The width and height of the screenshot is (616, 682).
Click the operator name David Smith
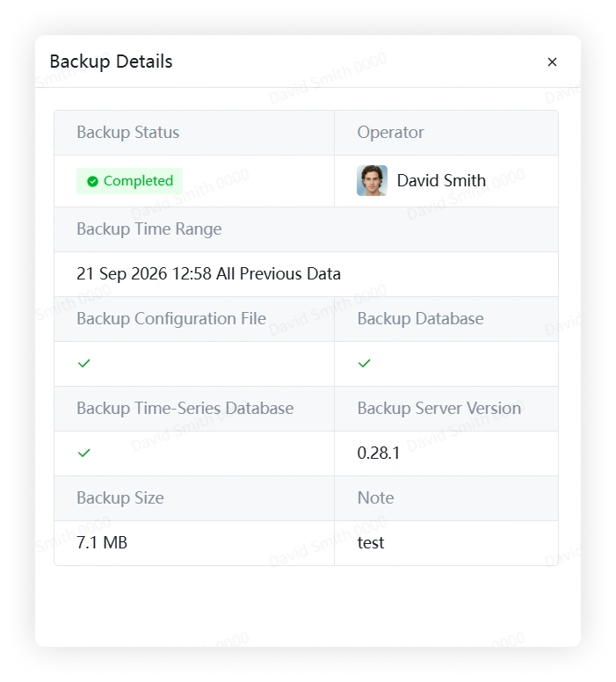[x=441, y=180]
